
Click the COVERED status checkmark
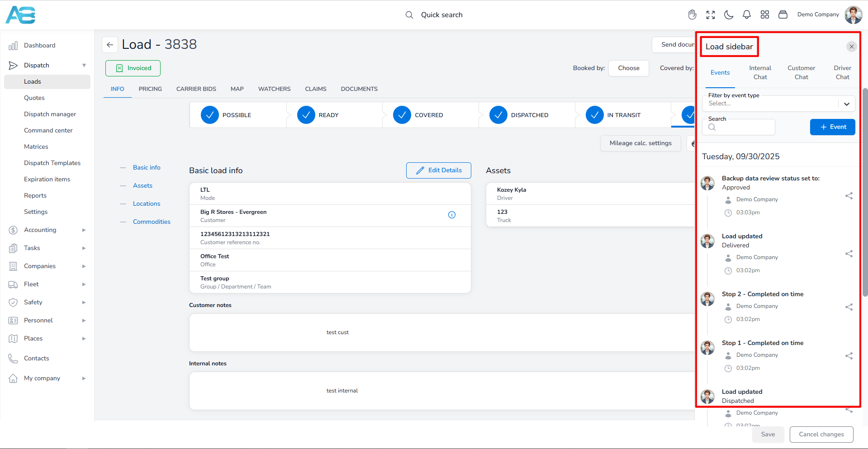402,115
